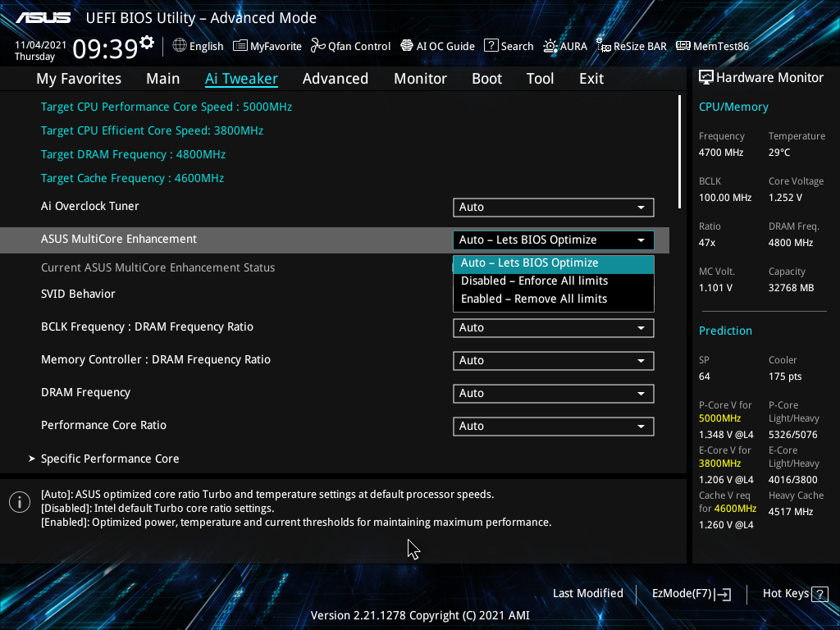Click the 32768 MB capacity value
This screenshot has height=630, width=840.
click(x=792, y=288)
